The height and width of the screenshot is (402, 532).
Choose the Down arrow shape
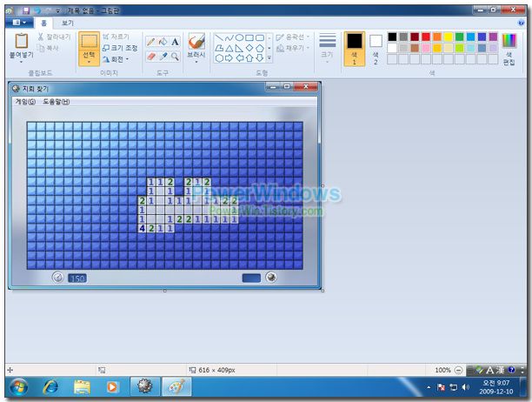click(x=260, y=58)
